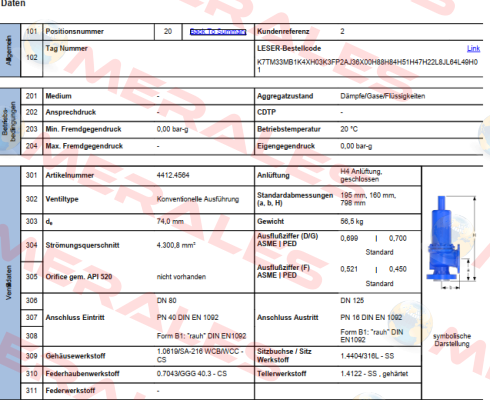The image size is (490, 400).
Task: Select the Positionsnummer value 20
Action: pyautogui.click(x=168, y=31)
